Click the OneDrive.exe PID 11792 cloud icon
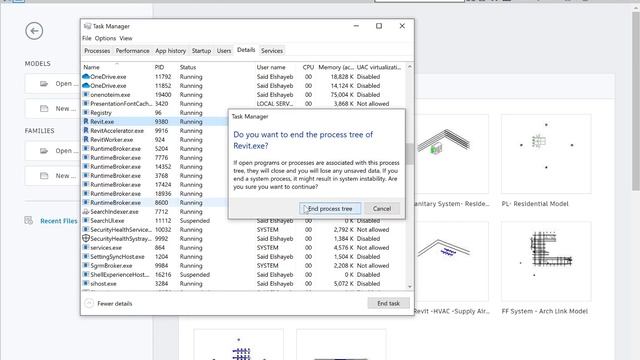 click(x=86, y=76)
